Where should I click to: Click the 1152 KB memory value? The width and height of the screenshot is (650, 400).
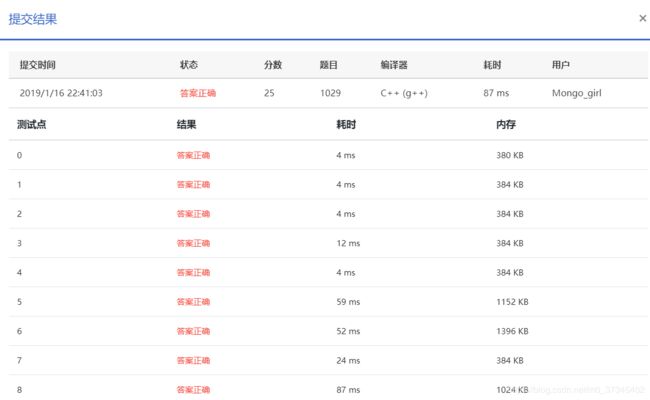512,301
